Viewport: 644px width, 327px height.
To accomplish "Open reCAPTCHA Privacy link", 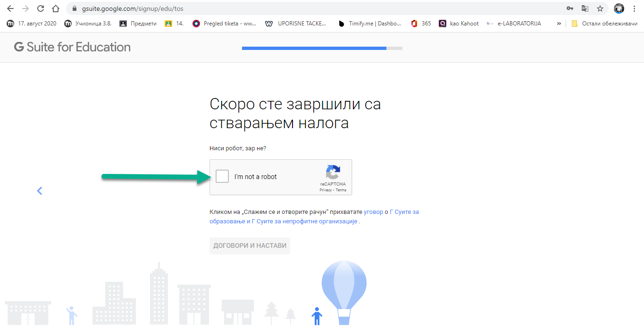I will tap(326, 190).
